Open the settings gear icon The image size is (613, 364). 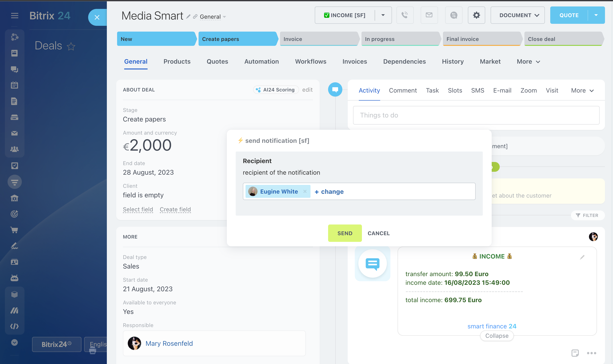click(x=476, y=15)
